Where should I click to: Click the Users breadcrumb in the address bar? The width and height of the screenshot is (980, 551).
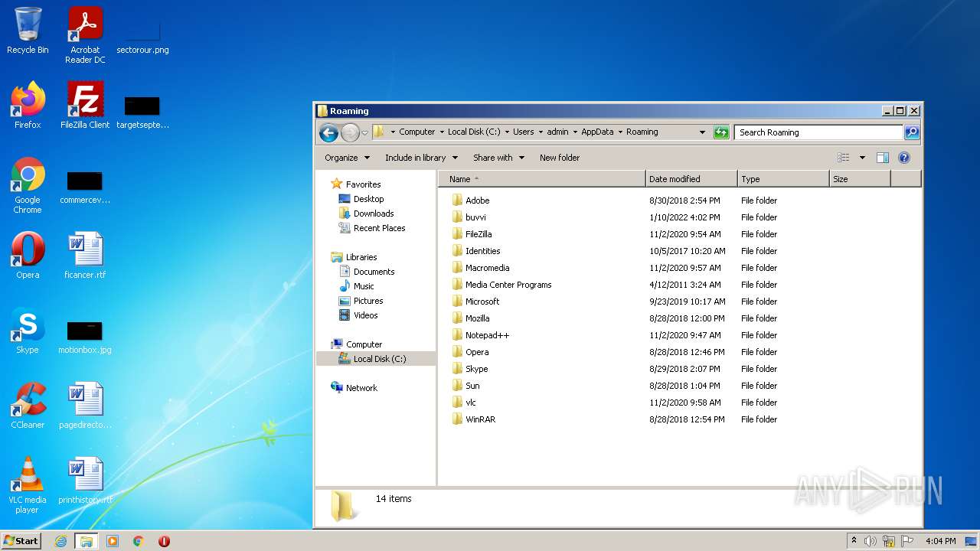click(524, 132)
